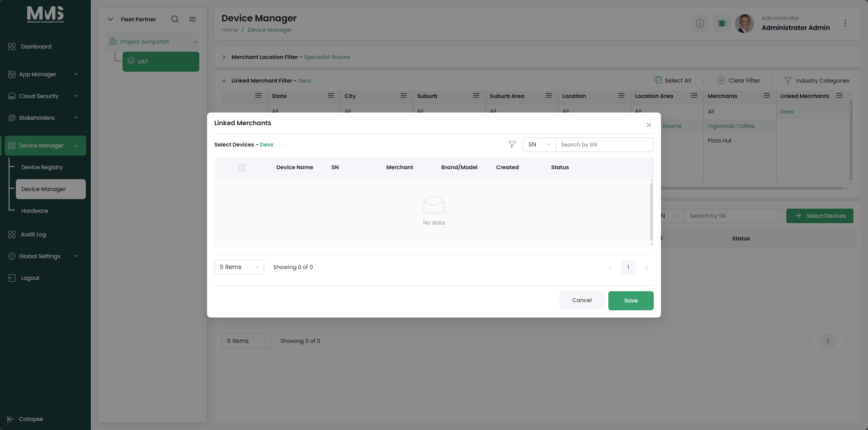
Task: Click the filter grid horizontal scrollbar
Action: (x=751, y=188)
